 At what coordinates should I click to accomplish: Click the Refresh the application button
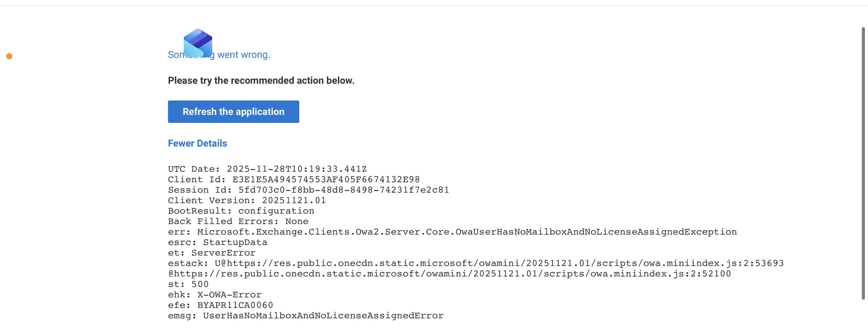point(233,112)
